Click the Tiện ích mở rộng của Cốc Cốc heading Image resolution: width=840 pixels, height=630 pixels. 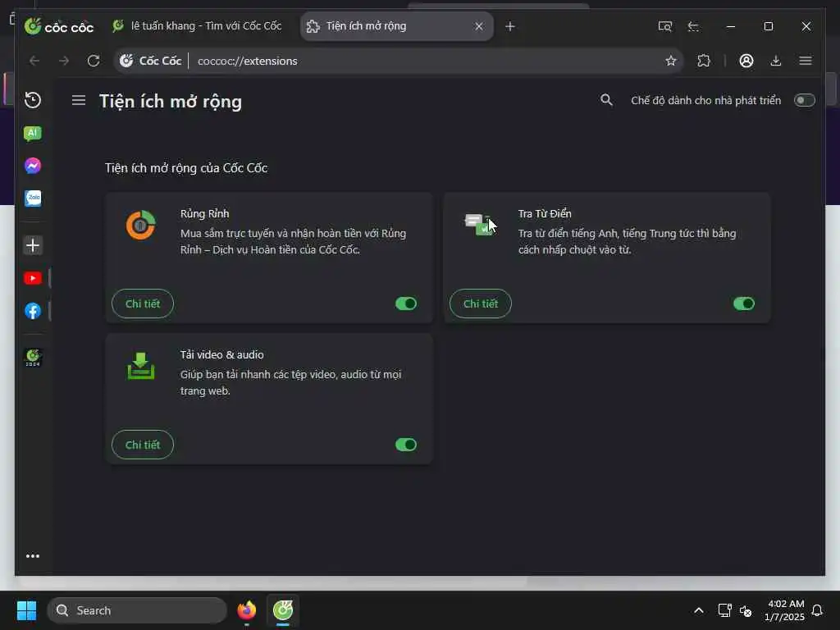[x=186, y=167]
